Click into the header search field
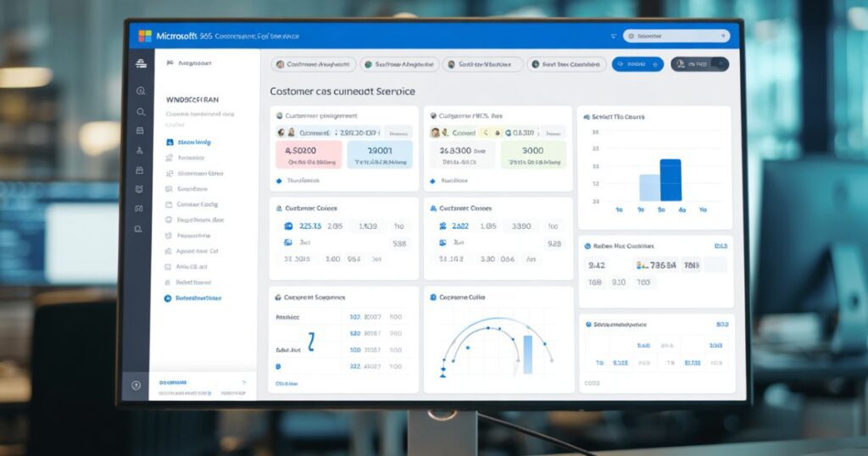 [676, 36]
